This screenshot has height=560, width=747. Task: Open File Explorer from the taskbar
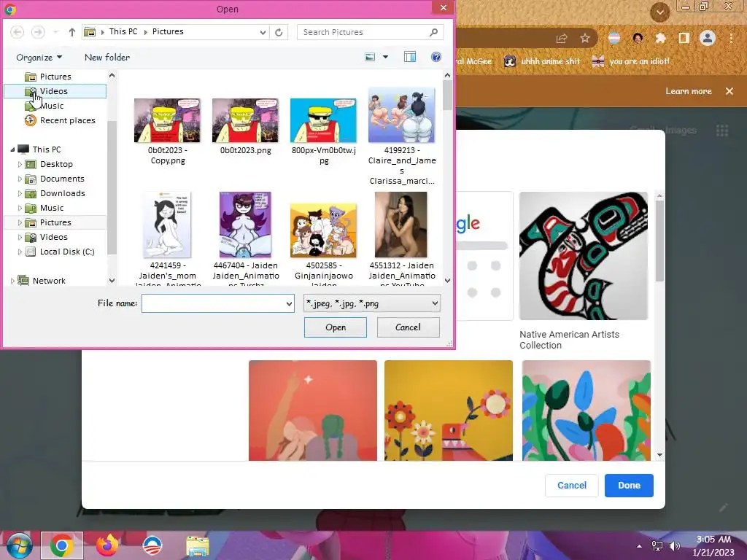tap(198, 546)
